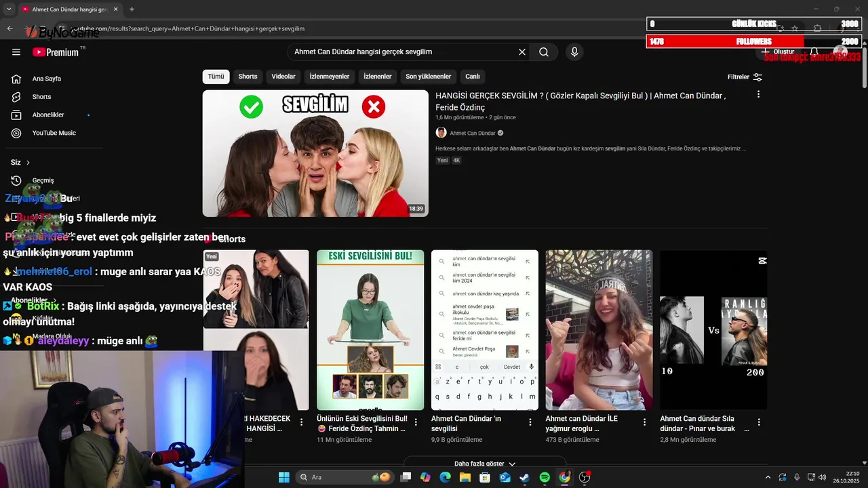Select the Videolar filter chip
868x488 pixels.
tap(283, 77)
